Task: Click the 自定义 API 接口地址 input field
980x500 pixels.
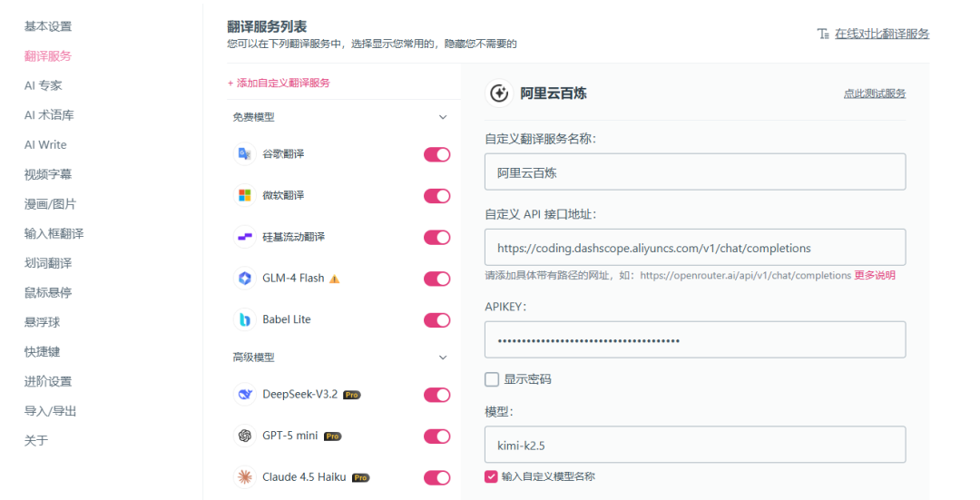Action: pyautogui.click(x=695, y=248)
